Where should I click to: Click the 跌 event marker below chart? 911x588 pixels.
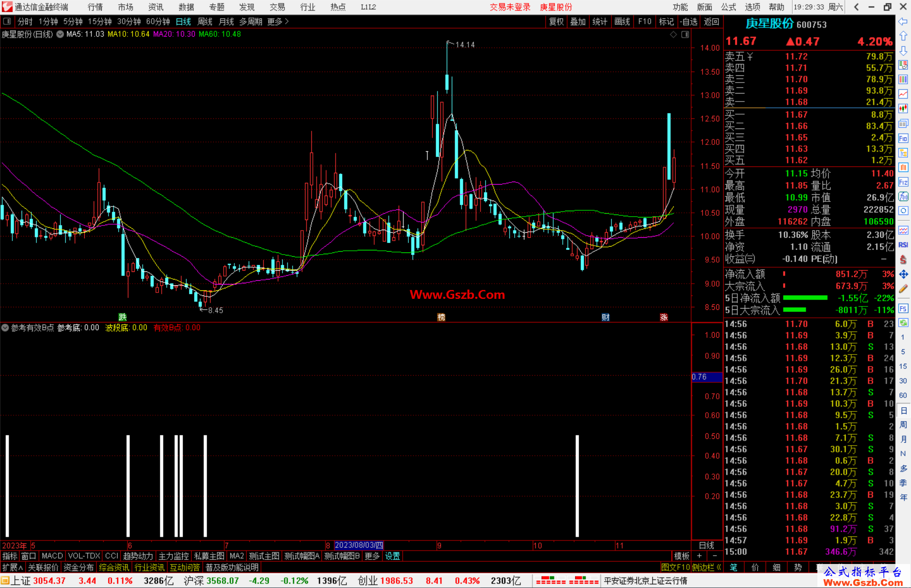click(123, 317)
